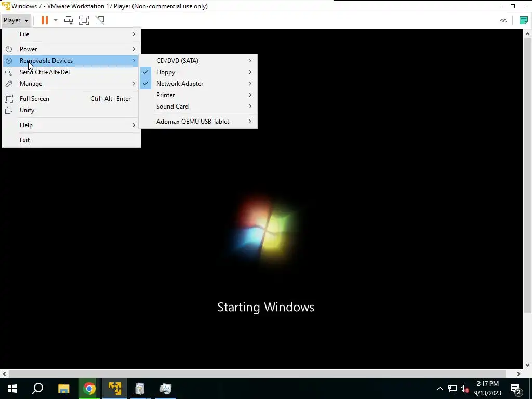532x399 pixels.
Task: Choose Full Screen menu item
Action: coord(71,99)
